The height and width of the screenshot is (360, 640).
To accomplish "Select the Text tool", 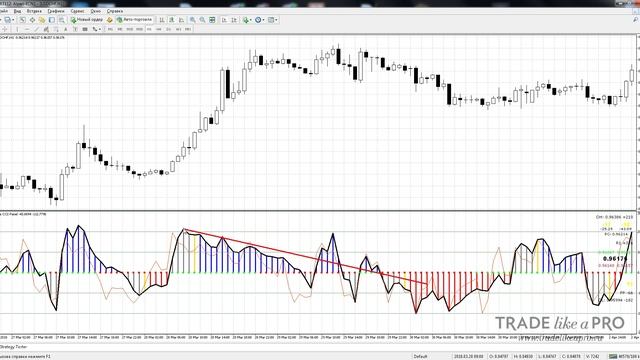I will point(66,29).
